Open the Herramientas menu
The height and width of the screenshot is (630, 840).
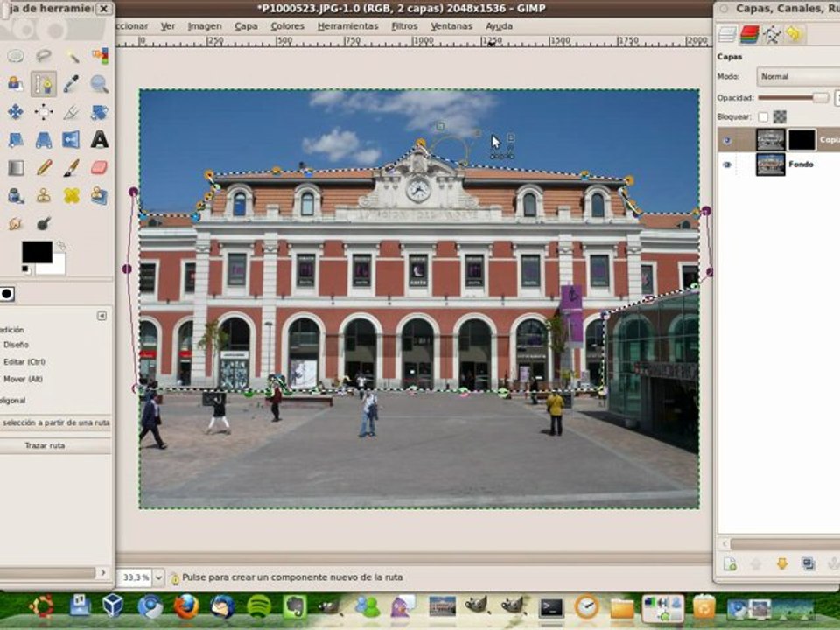[347, 25]
